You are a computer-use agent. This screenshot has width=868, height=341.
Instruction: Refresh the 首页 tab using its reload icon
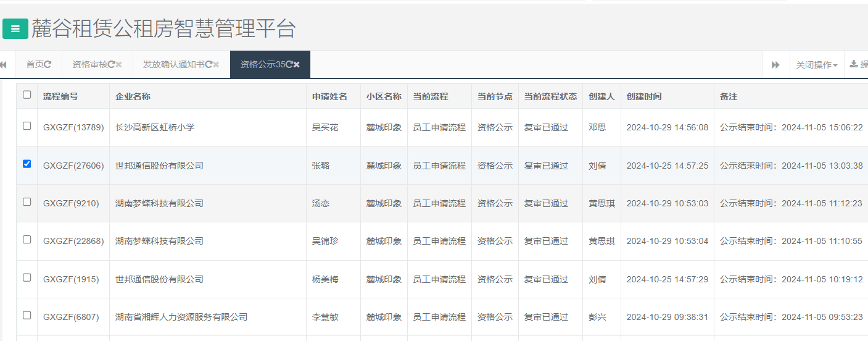(x=48, y=64)
